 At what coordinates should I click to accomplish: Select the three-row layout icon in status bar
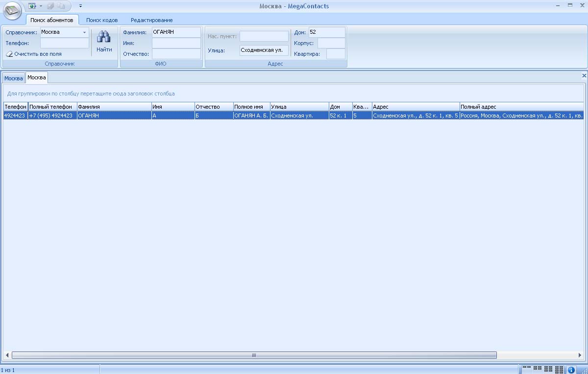tap(548, 370)
